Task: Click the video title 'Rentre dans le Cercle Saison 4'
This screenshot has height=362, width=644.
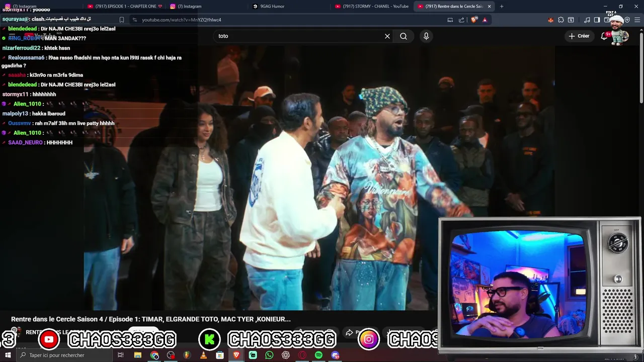Action: [150, 319]
